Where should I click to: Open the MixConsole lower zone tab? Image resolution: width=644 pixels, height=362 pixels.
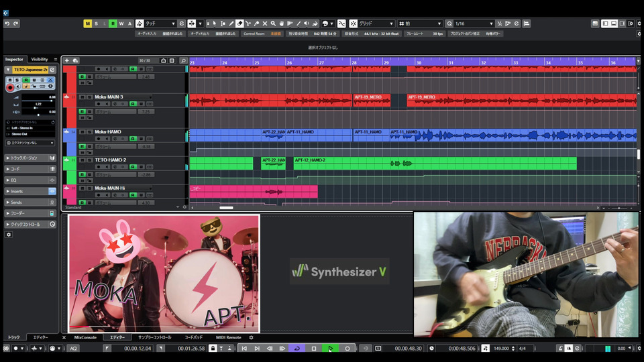[85, 337]
